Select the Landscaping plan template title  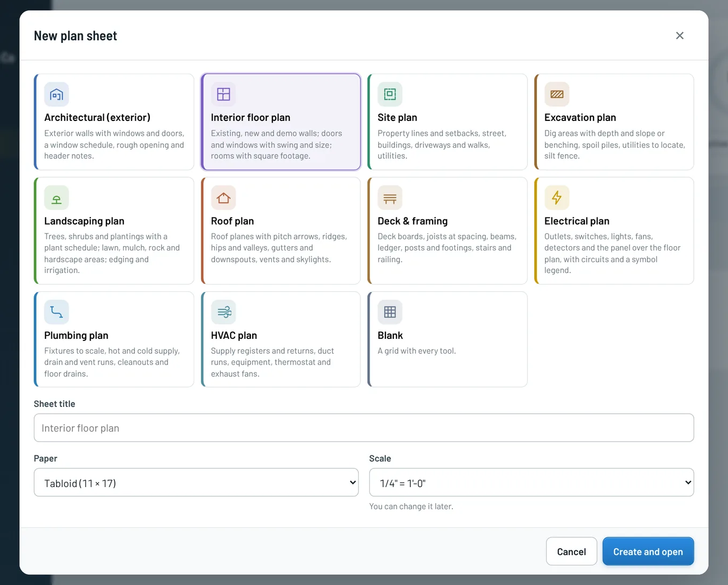pos(85,221)
